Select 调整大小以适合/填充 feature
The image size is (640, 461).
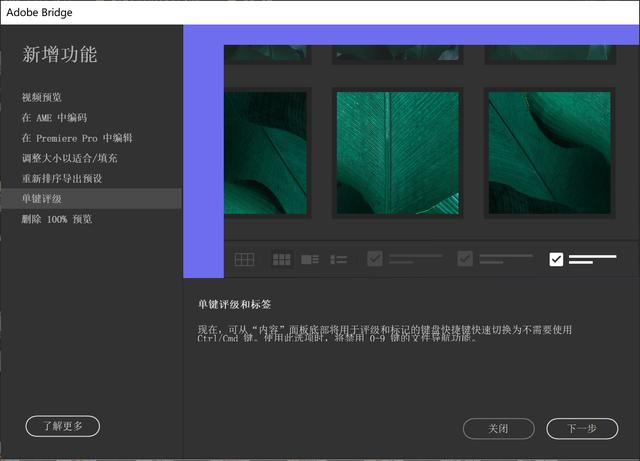pyautogui.click(x=69, y=158)
